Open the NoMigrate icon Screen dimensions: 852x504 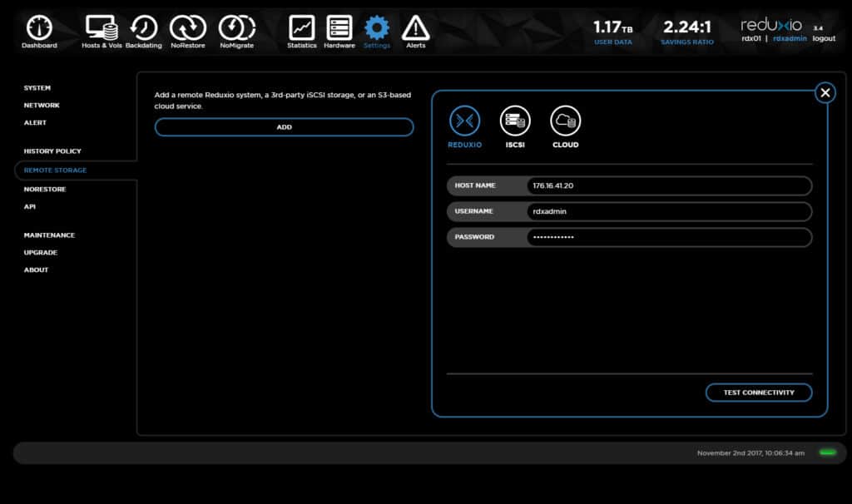237,27
